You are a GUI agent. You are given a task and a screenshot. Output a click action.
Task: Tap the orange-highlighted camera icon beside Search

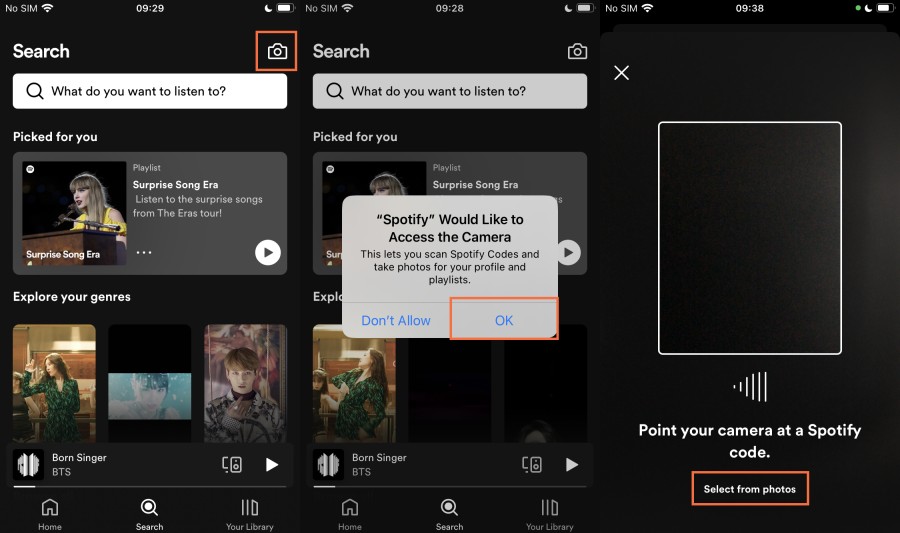(277, 51)
